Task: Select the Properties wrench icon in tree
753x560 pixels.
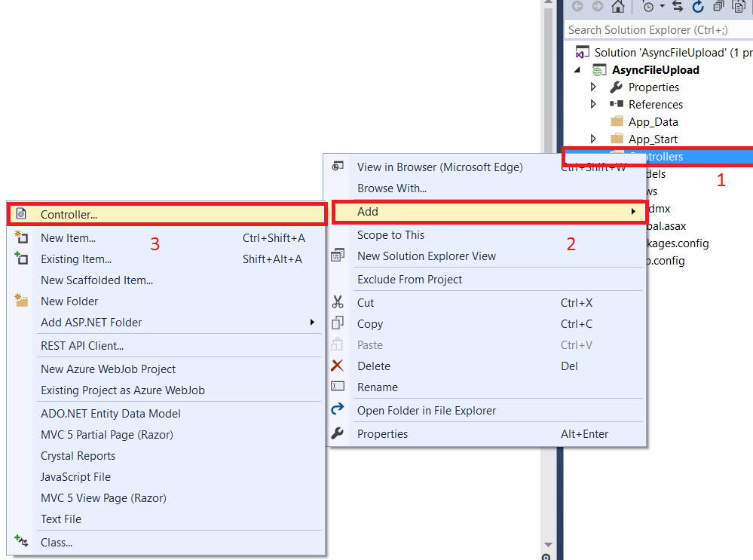Action: 616,87
